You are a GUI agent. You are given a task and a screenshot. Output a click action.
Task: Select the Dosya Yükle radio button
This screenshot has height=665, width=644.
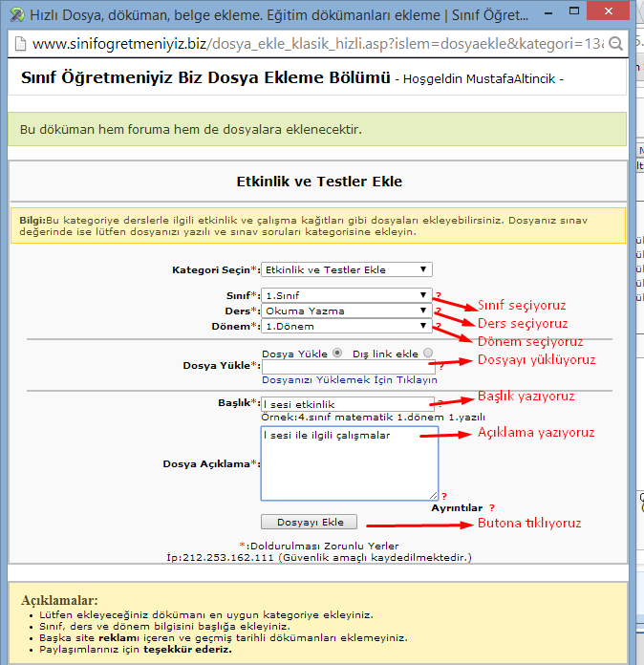point(339,354)
